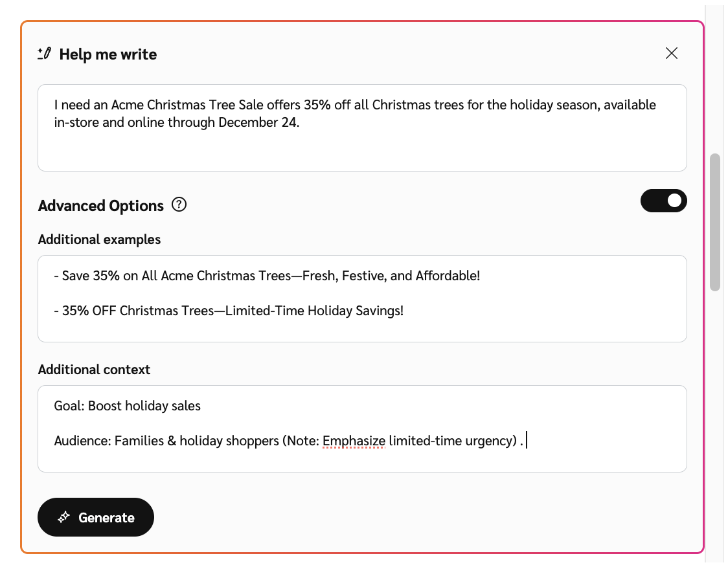Click the Advanced Options heading
The width and height of the screenshot is (728, 567).
coord(101,206)
